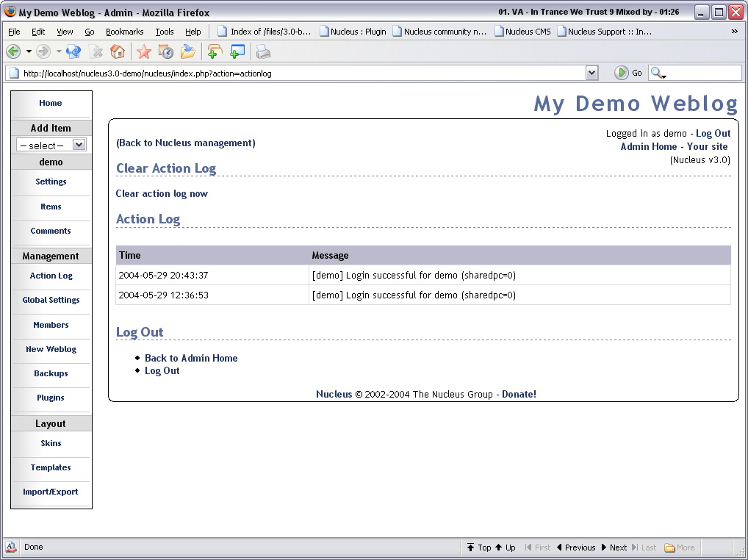Image resolution: width=748 pixels, height=560 pixels.
Task: Open the File menu
Action: [14, 32]
